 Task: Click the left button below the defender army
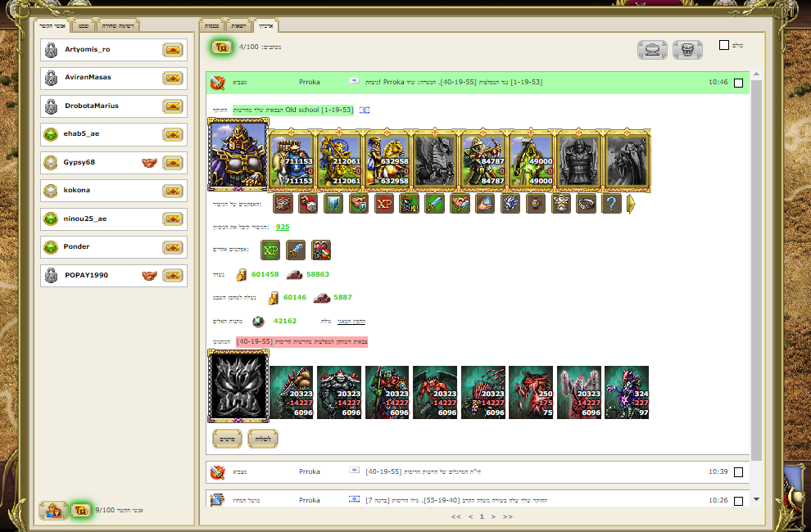point(227,439)
